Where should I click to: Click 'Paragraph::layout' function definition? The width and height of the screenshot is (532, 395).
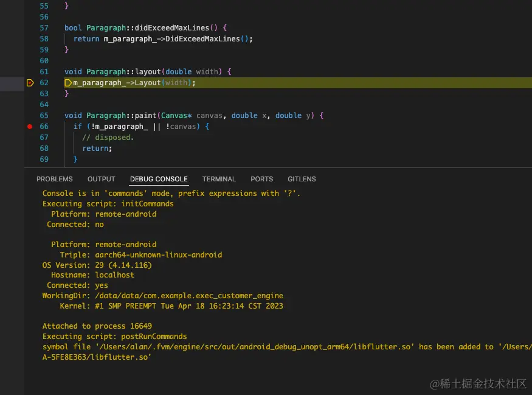123,72
